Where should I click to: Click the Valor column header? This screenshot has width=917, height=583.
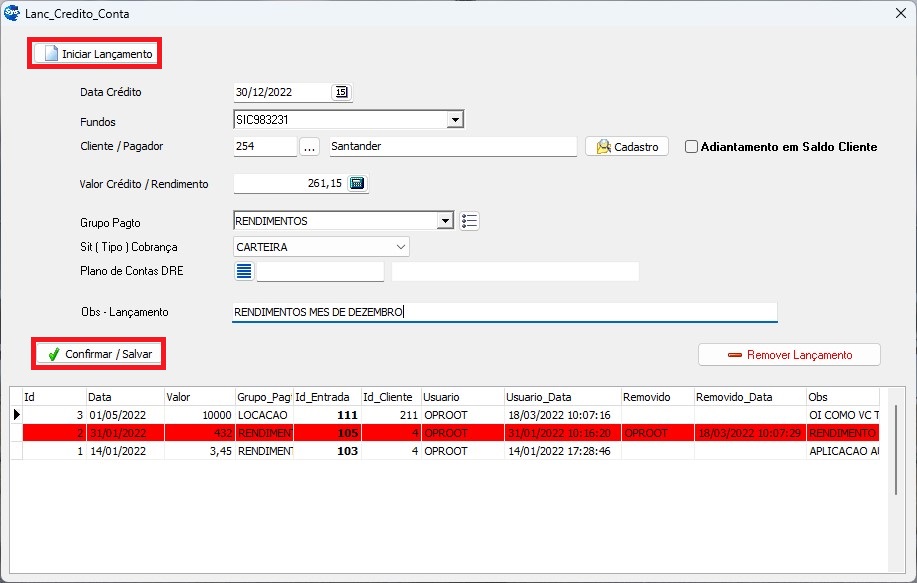(198, 397)
